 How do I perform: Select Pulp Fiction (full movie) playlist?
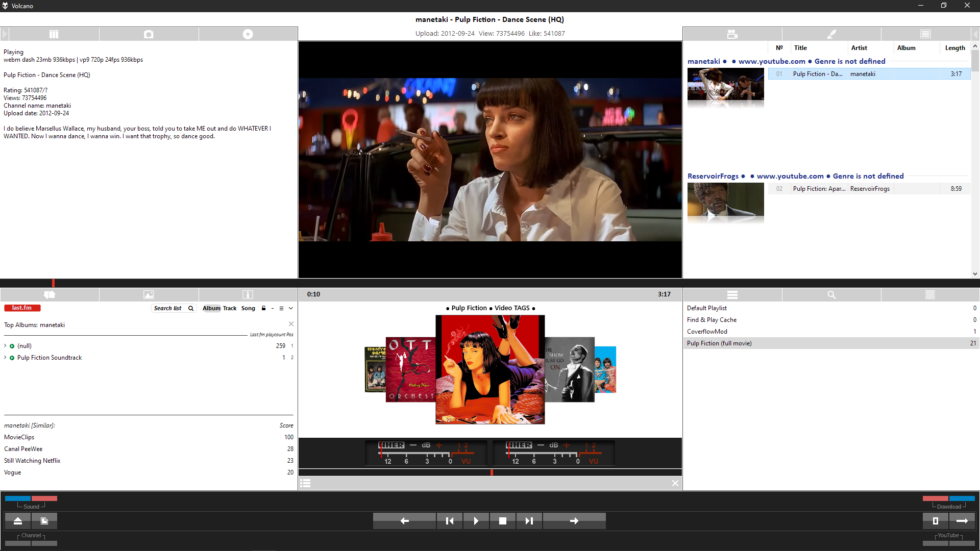point(719,343)
